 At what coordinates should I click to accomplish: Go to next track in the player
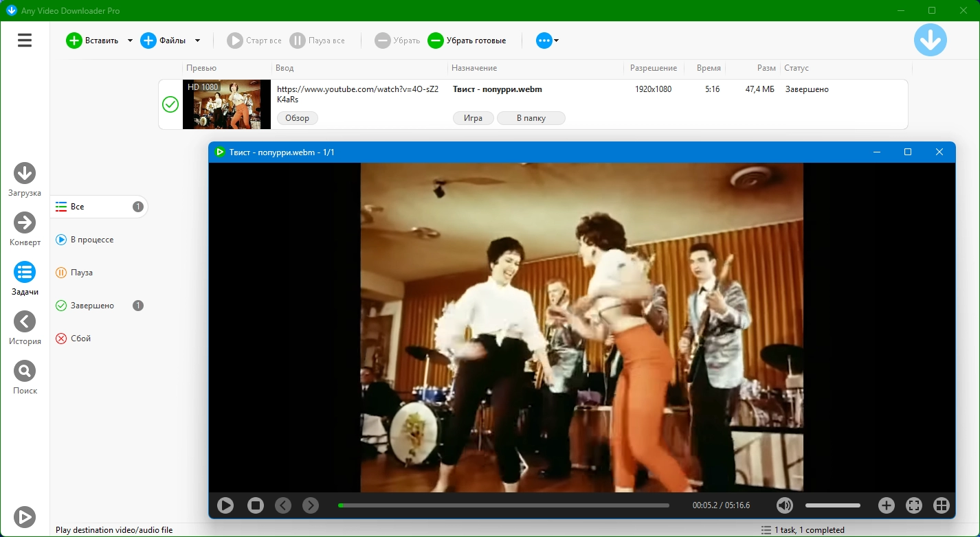click(311, 505)
